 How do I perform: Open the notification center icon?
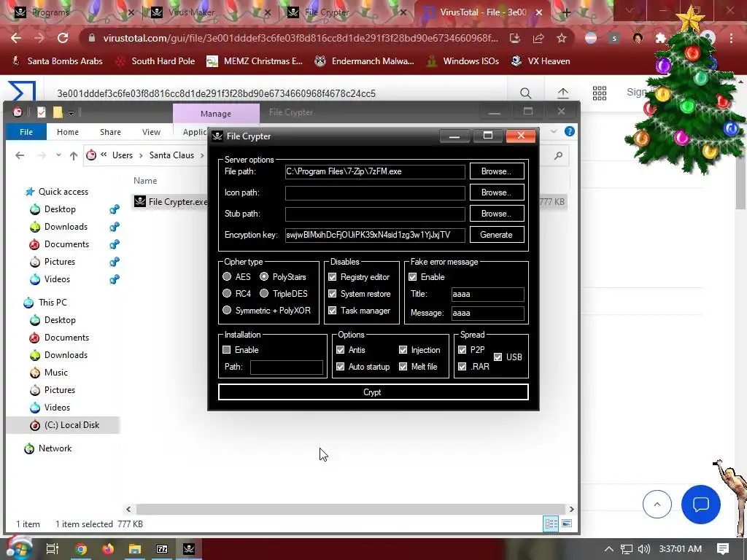coord(723,549)
